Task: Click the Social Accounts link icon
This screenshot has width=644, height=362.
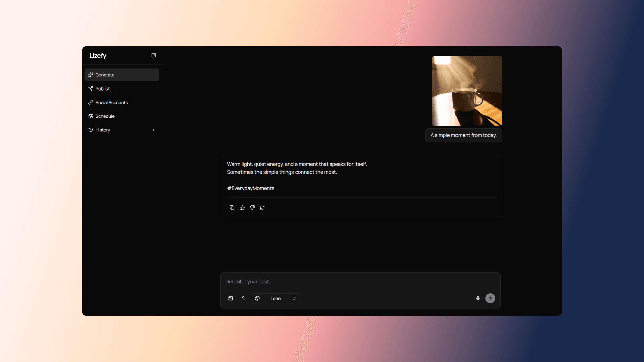Action: pyautogui.click(x=90, y=102)
